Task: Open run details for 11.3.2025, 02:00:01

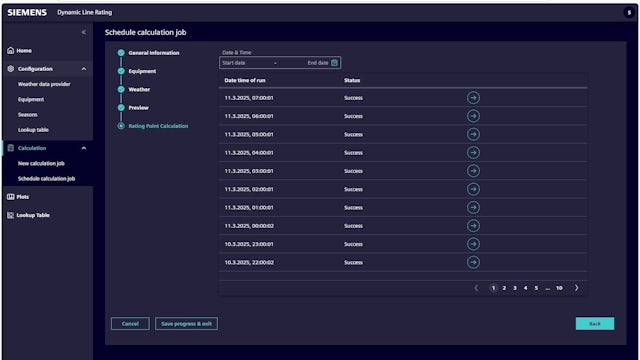Action: (x=473, y=189)
